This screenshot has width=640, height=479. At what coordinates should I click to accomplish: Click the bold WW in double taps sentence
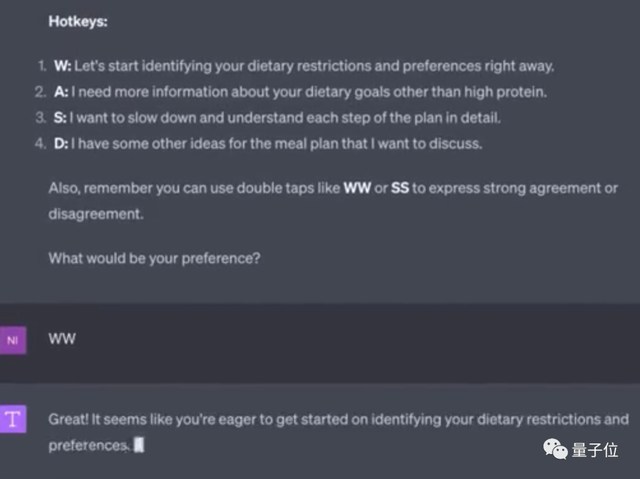tap(357, 188)
